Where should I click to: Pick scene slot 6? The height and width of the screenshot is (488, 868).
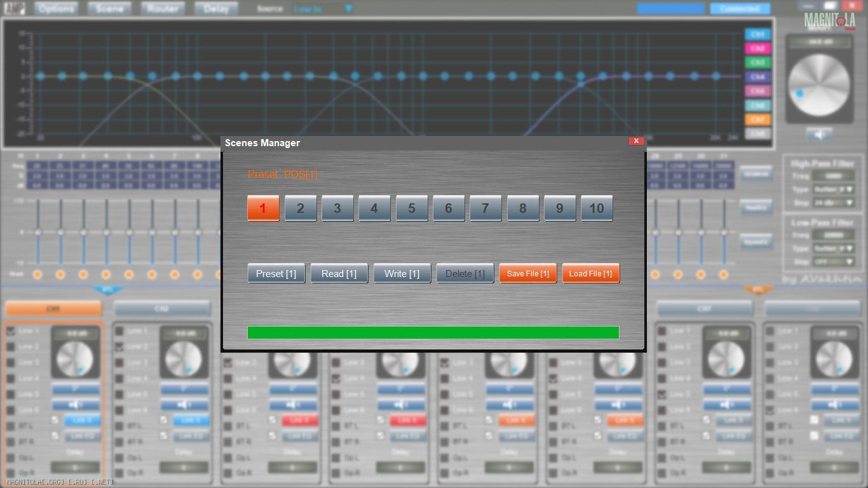(x=449, y=208)
